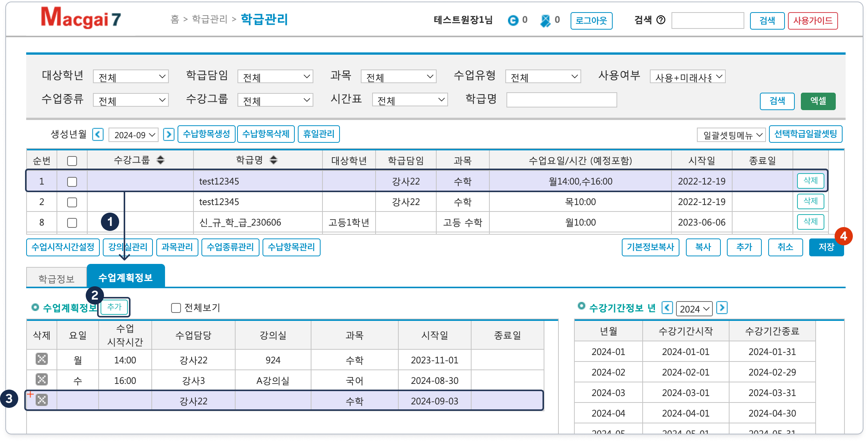Open the 대상학년 dropdown
Image resolution: width=868 pixels, height=442 pixels.
tap(131, 77)
